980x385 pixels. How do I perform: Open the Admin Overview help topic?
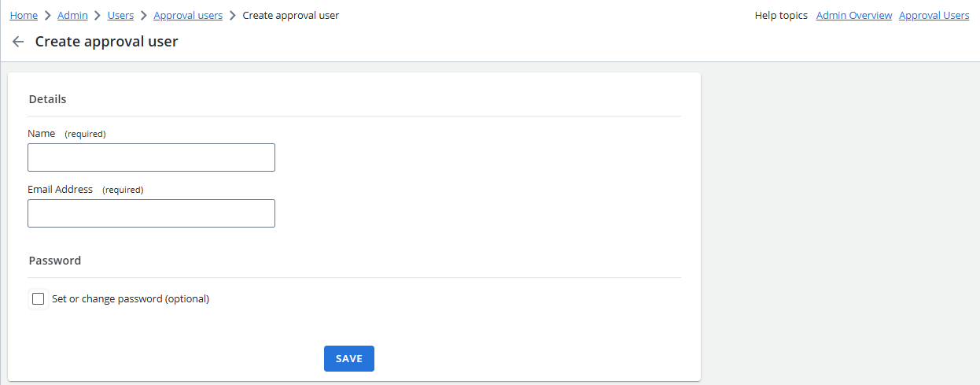(853, 15)
